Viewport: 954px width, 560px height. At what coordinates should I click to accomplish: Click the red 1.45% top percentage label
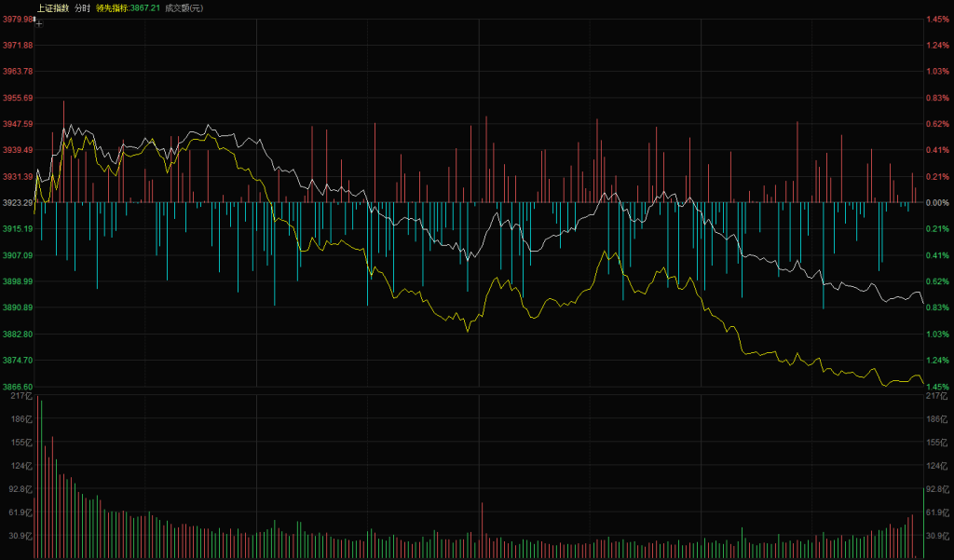(x=937, y=19)
